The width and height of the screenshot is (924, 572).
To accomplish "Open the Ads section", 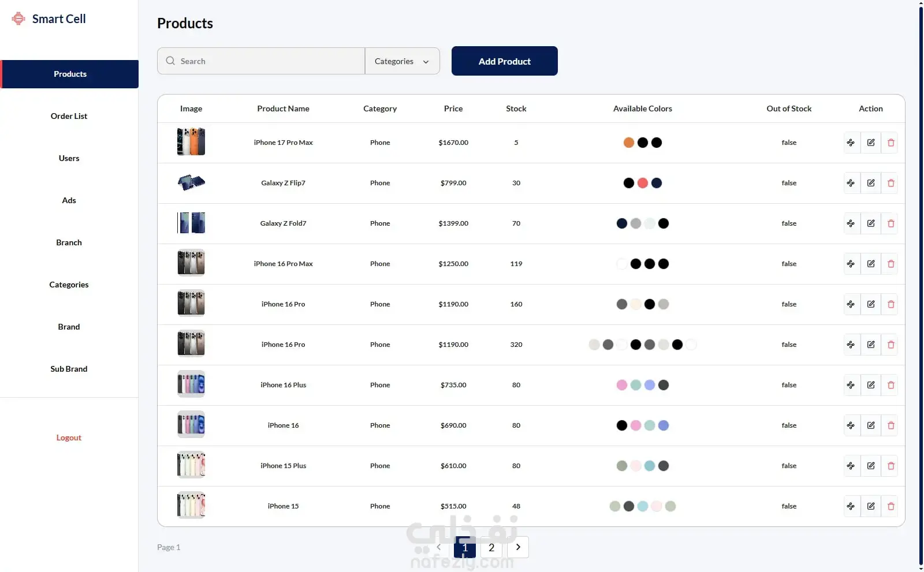I will [x=69, y=200].
